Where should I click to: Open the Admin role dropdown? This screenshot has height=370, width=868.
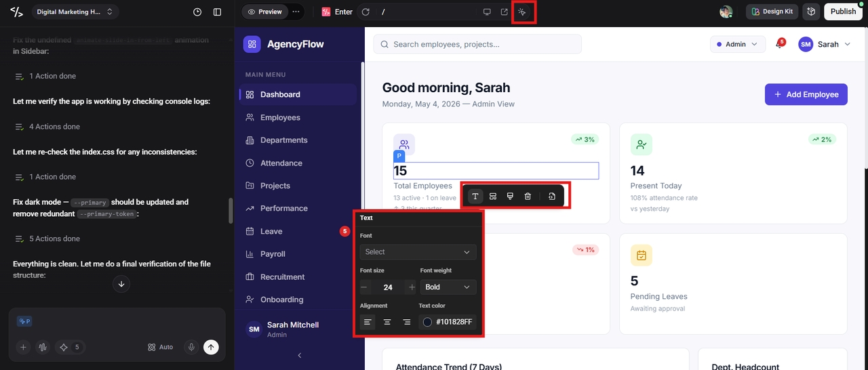coord(738,45)
